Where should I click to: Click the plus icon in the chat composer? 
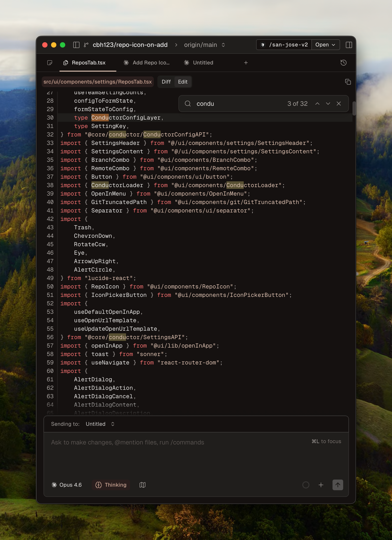321,485
